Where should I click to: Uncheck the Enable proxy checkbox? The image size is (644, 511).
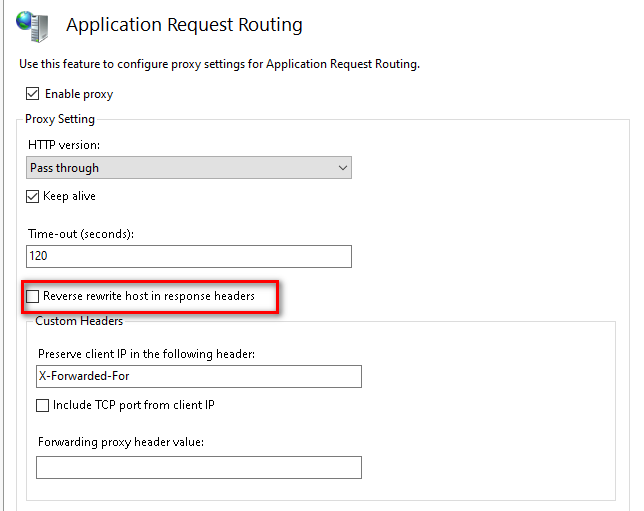pos(32,94)
